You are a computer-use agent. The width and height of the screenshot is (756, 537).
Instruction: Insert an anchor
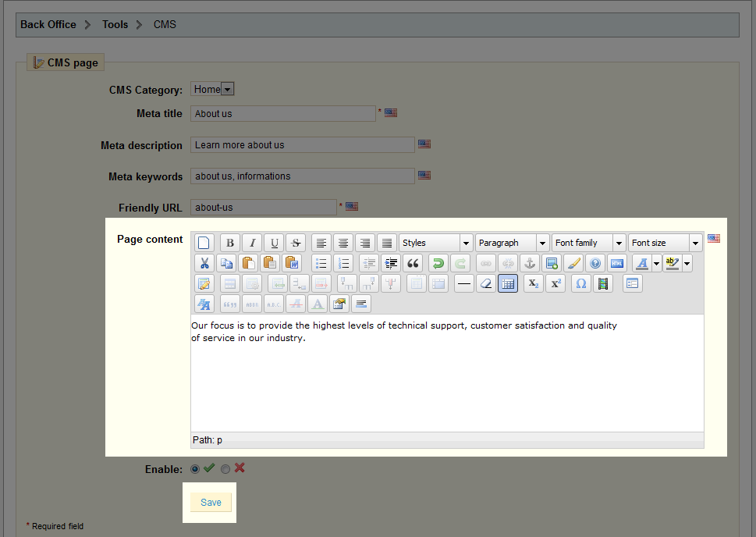(x=530, y=263)
